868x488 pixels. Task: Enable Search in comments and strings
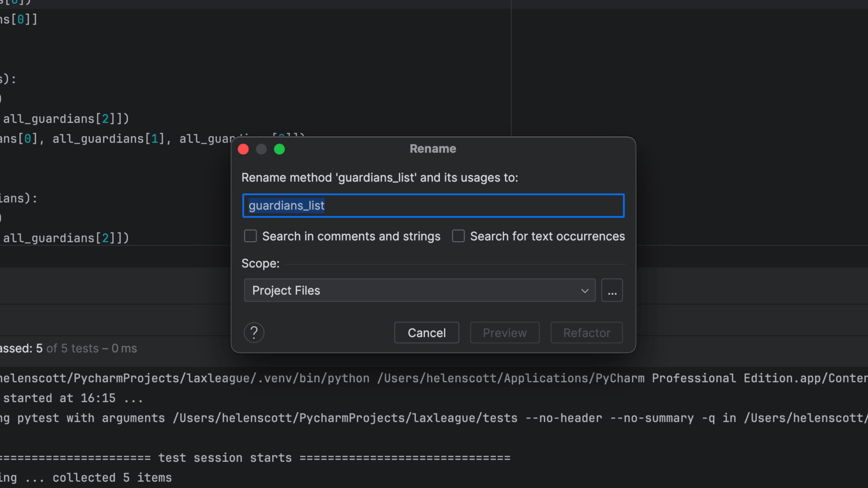coord(250,236)
